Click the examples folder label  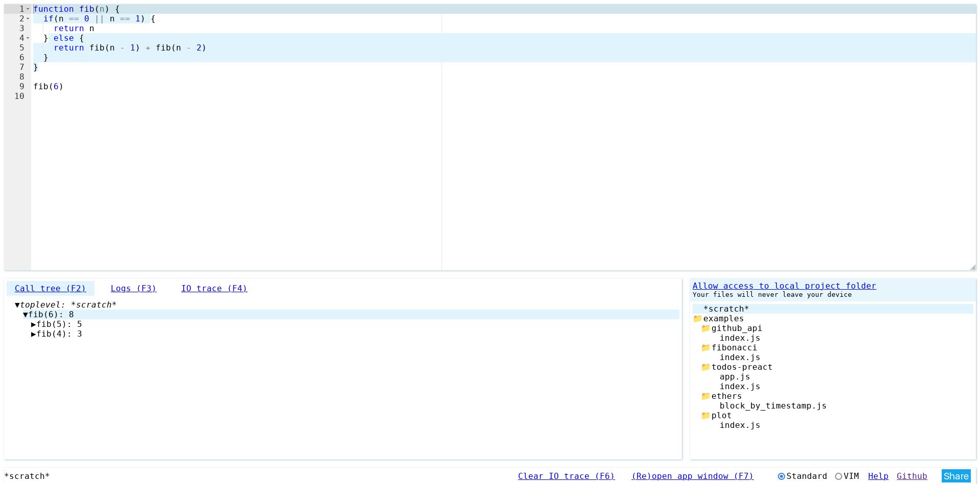tap(723, 319)
